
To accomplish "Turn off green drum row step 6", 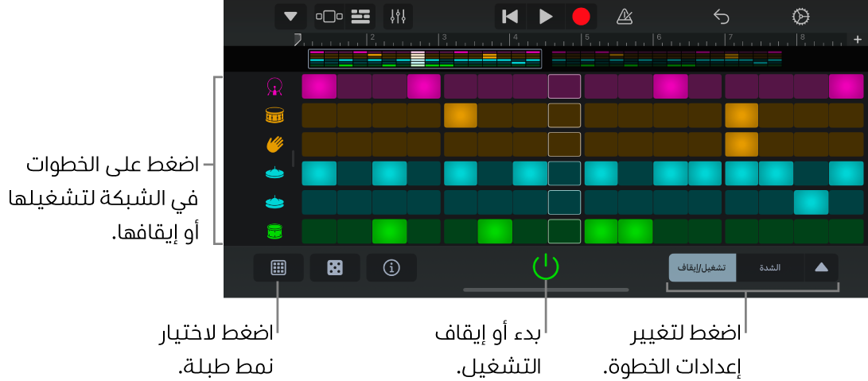I will (495, 231).
